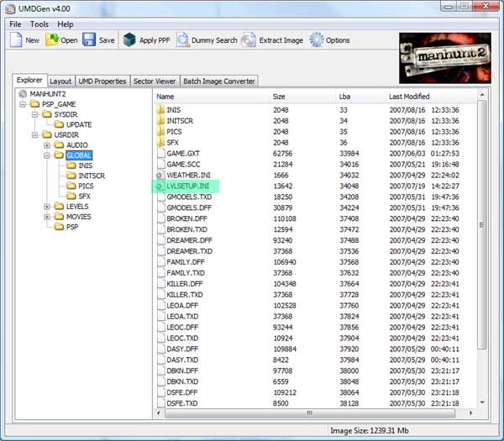The width and height of the screenshot is (504, 441).
Task: Click the GAME.GXT file icon
Action: pos(160,154)
